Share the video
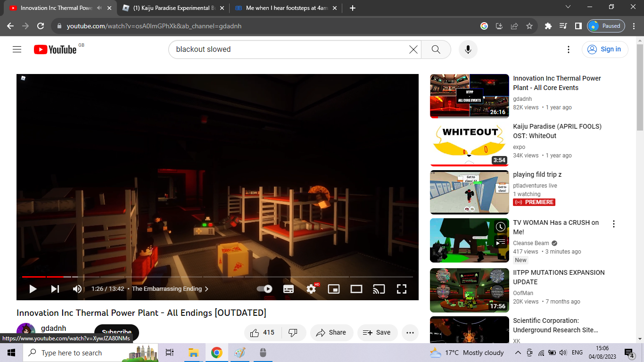 [331, 333]
